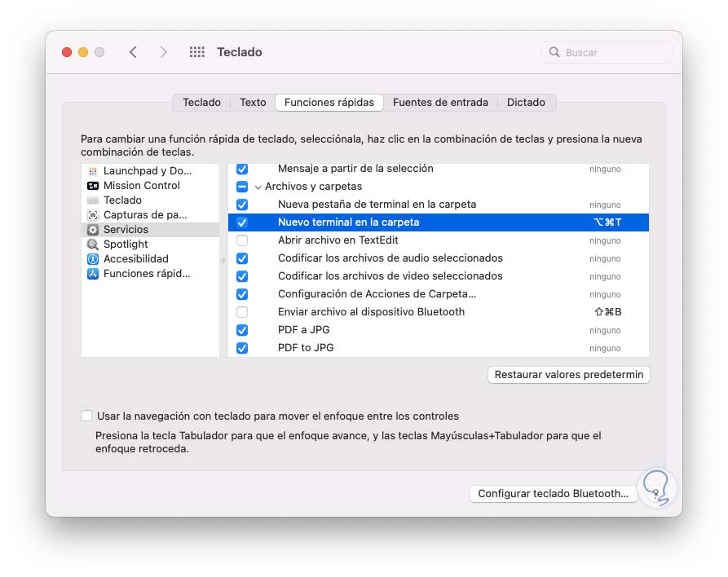Click Restaurar valores predeterminados button

pyautogui.click(x=568, y=375)
